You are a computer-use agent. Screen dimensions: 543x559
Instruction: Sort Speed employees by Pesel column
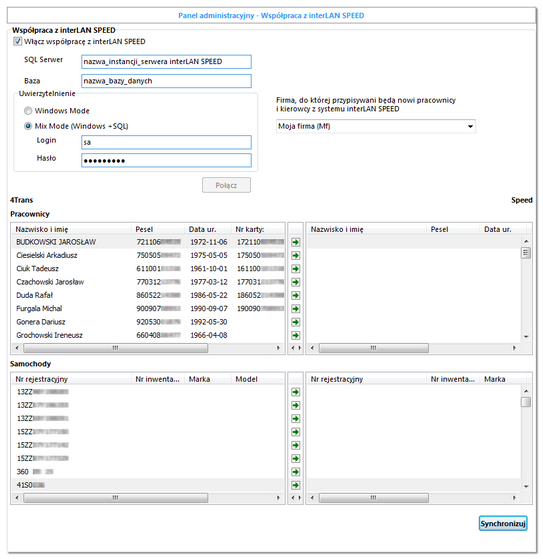coord(453,229)
